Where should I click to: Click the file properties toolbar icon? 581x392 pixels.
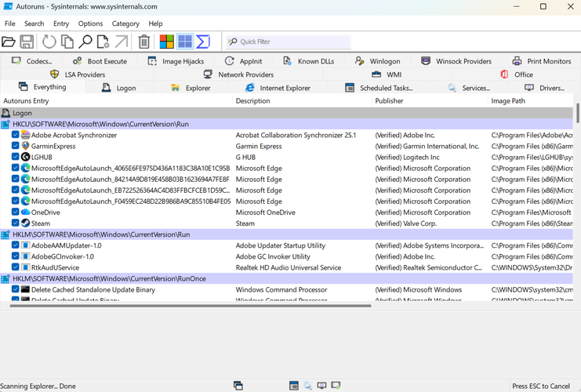(103, 42)
